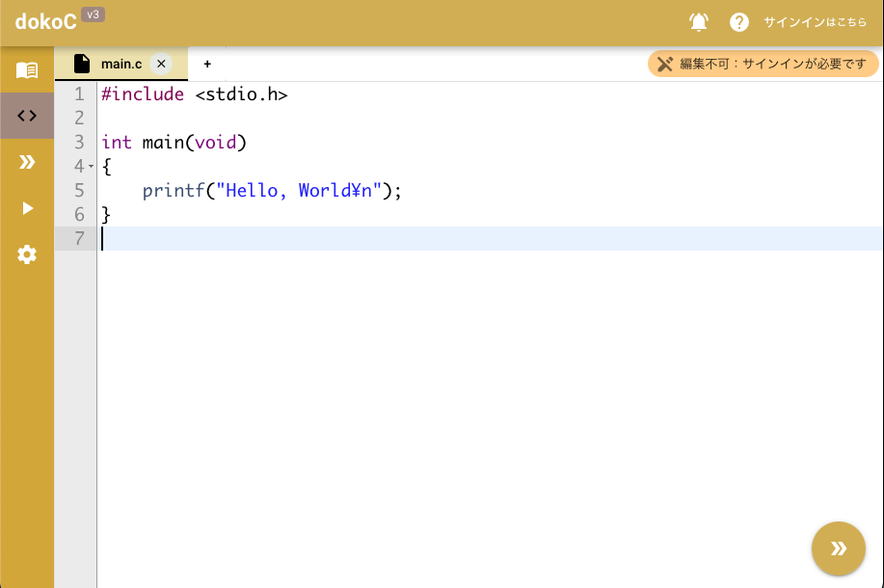Place cursor on the printf statement line
The width and height of the screenshot is (884, 588).
270,191
